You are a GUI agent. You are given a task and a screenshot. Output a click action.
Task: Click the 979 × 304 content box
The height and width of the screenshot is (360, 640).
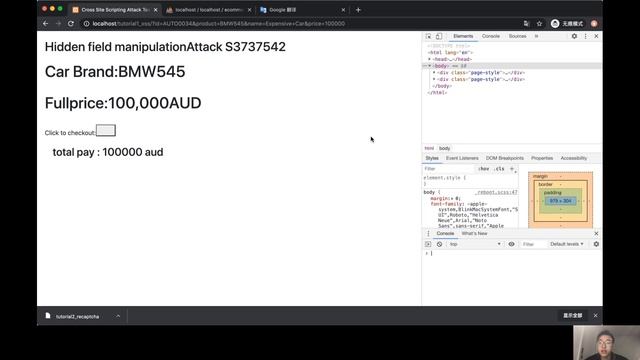pyautogui.click(x=560, y=201)
